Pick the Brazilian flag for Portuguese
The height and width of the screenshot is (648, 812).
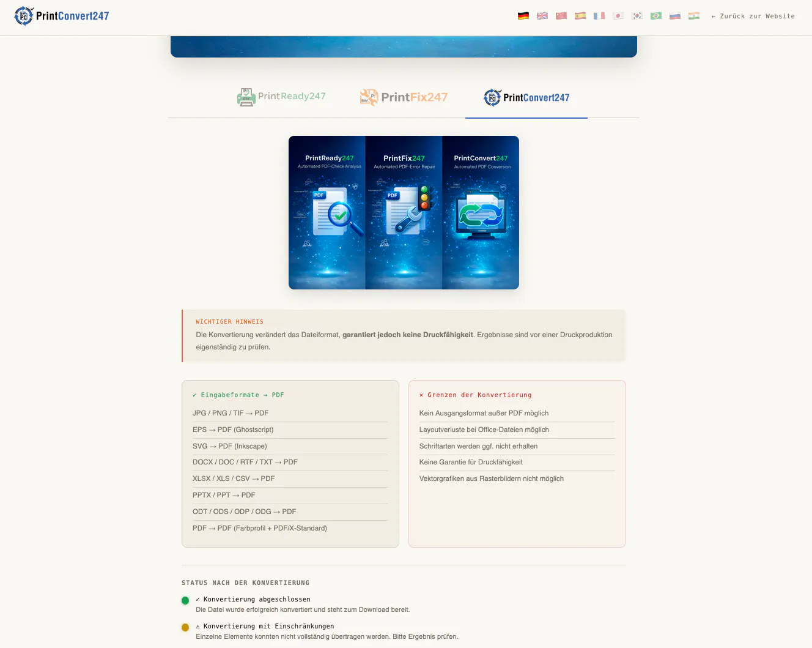[656, 16]
